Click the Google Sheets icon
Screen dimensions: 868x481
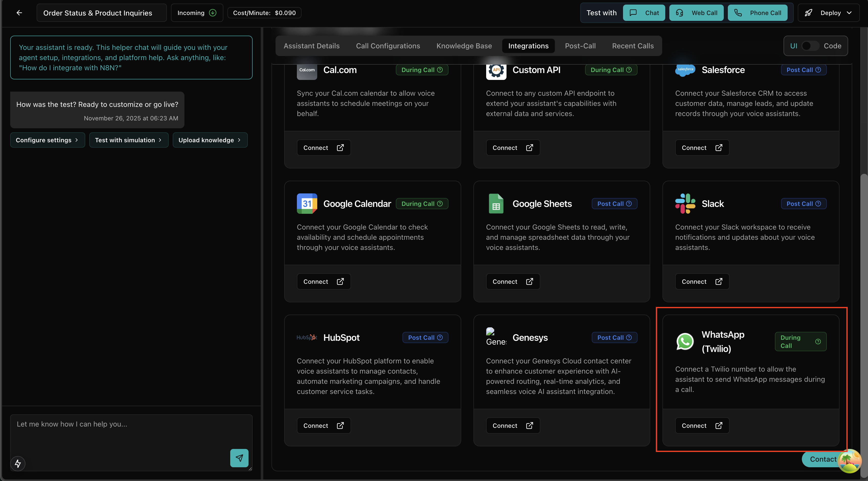point(496,203)
